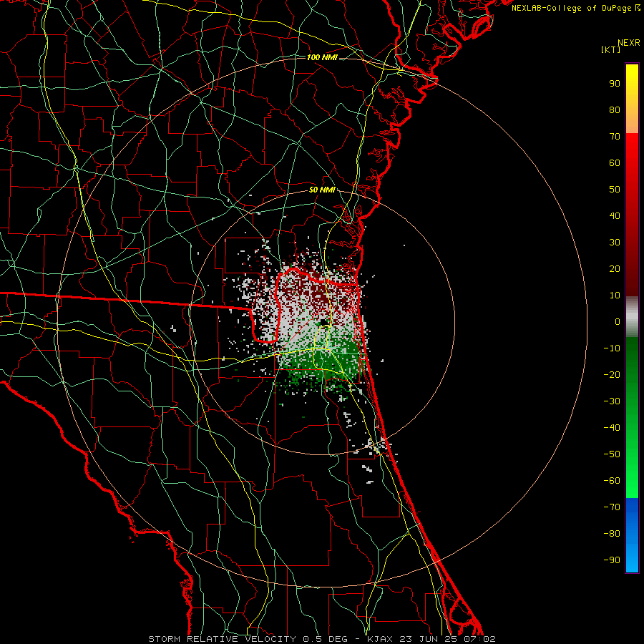Image resolution: width=644 pixels, height=644 pixels.
Task: Click the -30 value on the velocity scale
Action: point(612,401)
